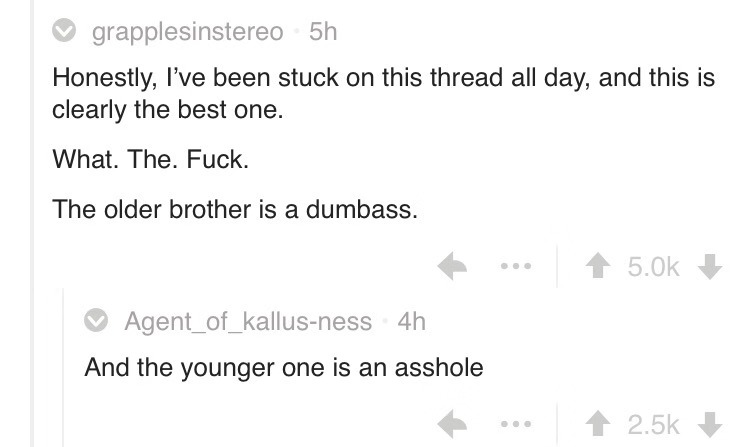750x447 pixels.
Task: Click the thread line beside the nested reply
Action: point(64,370)
